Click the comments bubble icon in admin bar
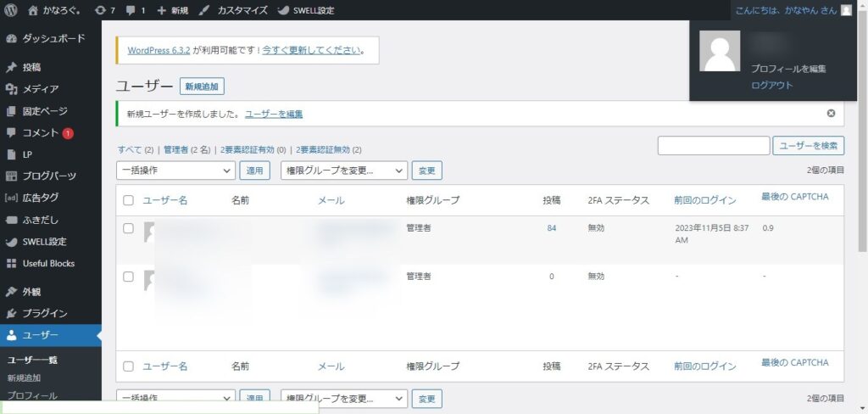 pos(131,10)
